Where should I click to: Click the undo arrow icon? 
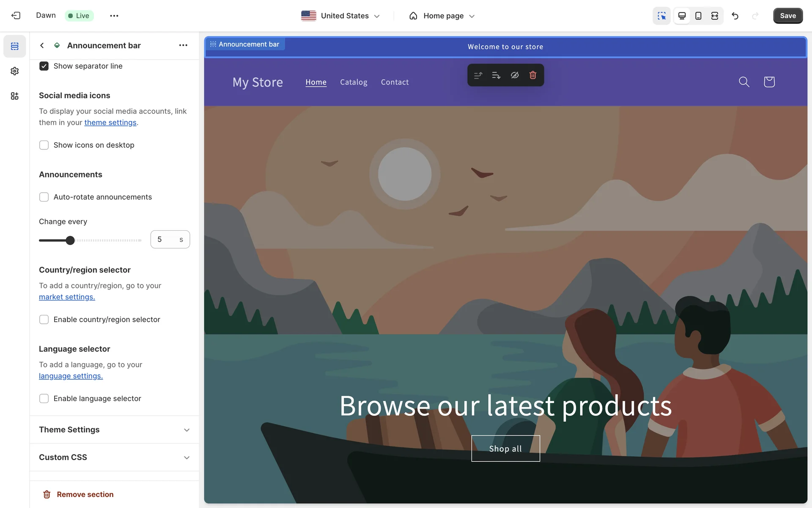pos(735,16)
